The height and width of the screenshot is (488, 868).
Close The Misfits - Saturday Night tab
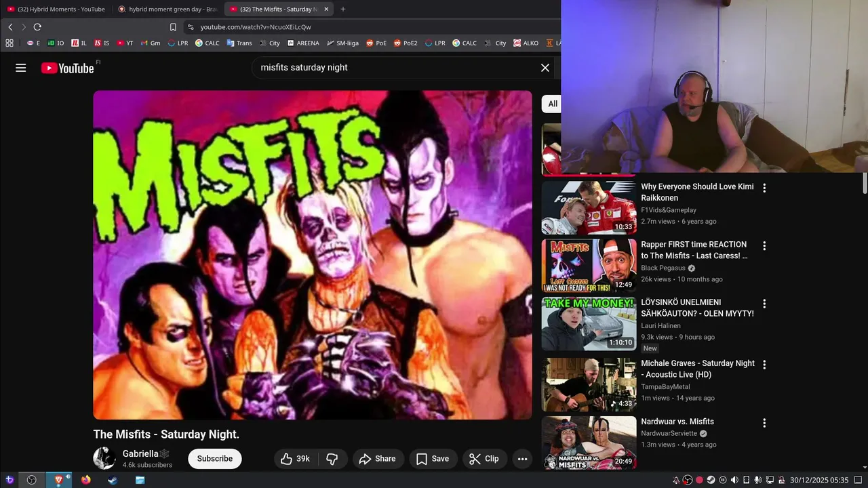tap(326, 9)
